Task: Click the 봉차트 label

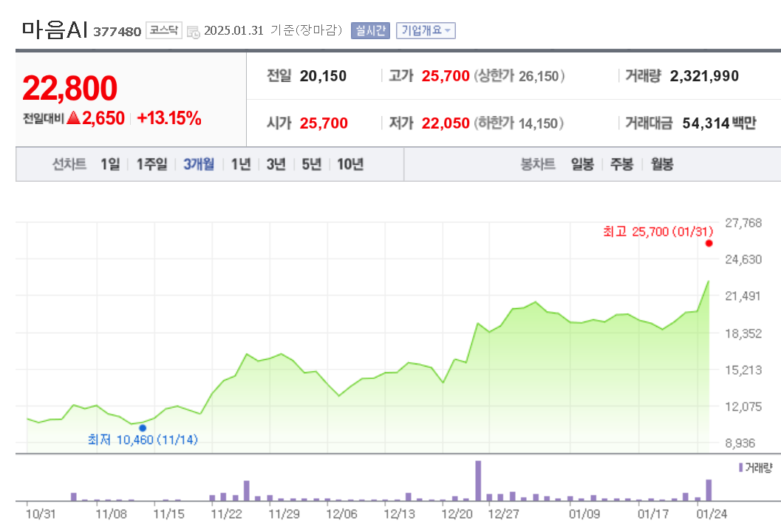Action: (x=538, y=164)
